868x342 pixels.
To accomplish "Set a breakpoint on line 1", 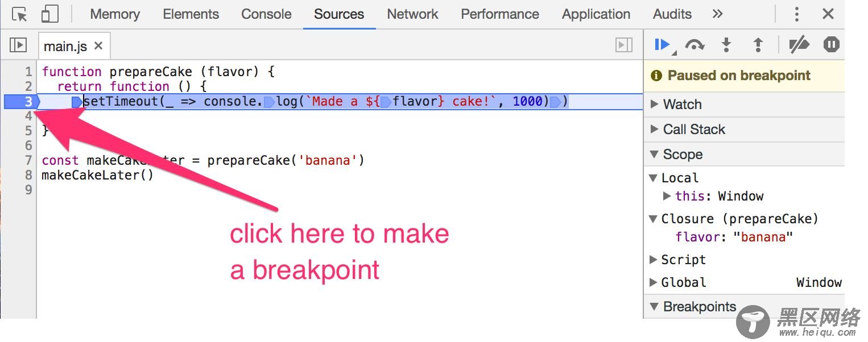I will tap(27, 72).
